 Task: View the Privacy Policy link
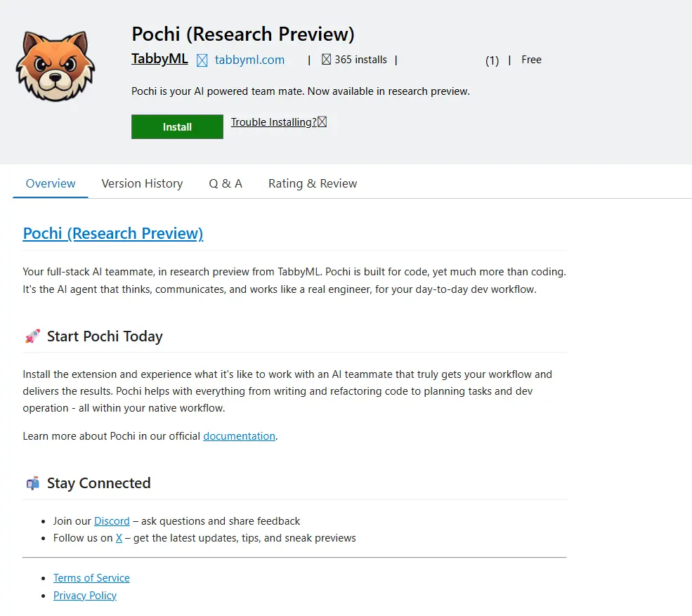[x=85, y=596]
